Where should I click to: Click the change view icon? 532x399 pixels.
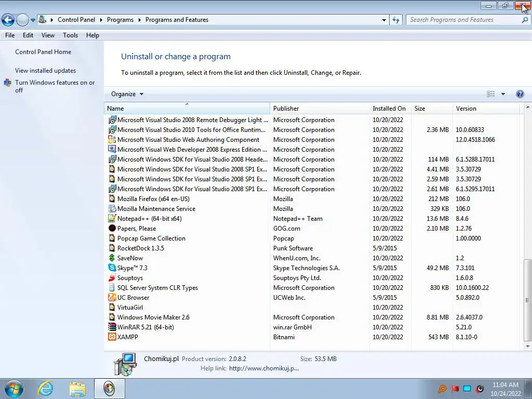coord(490,94)
